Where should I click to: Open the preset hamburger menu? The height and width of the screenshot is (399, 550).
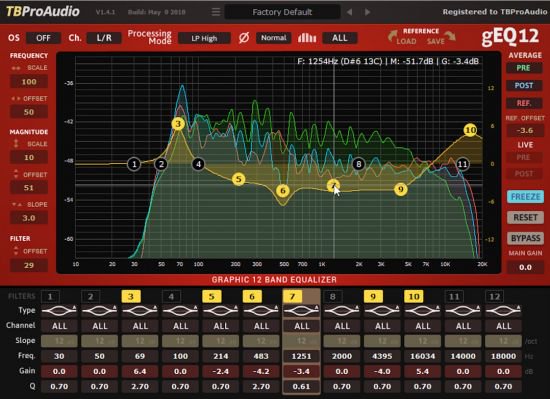pyautogui.click(x=216, y=12)
